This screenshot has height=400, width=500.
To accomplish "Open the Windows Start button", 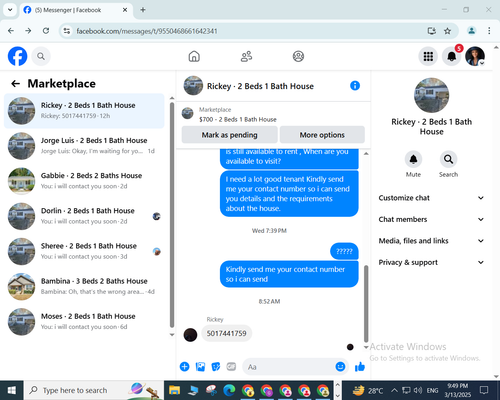I will coord(12,390).
